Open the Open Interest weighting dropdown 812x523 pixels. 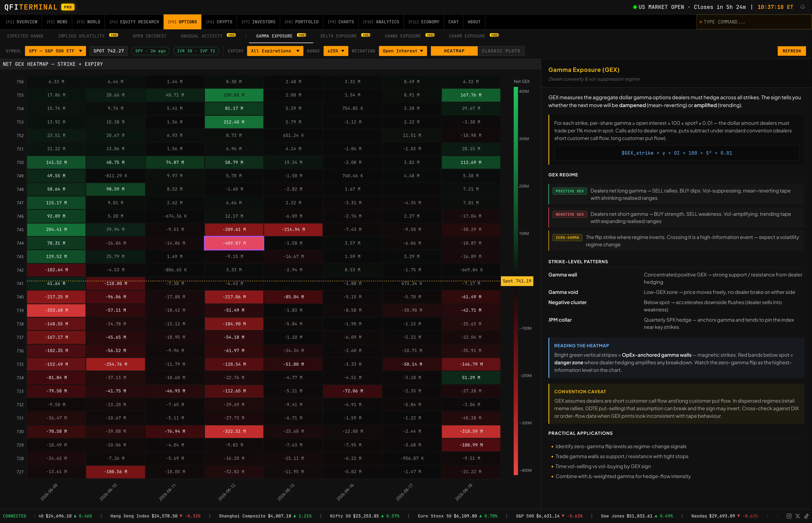[x=403, y=51]
